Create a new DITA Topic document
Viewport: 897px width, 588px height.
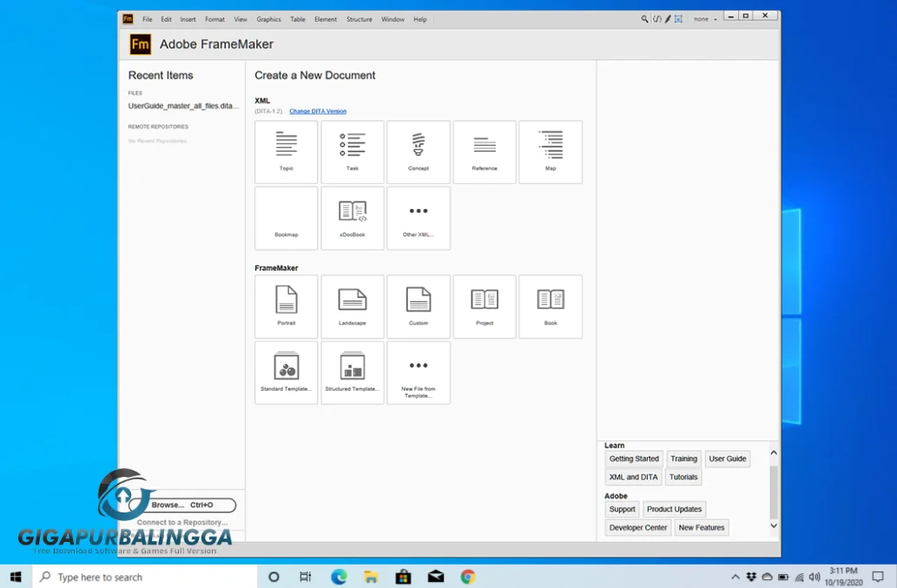tap(286, 152)
